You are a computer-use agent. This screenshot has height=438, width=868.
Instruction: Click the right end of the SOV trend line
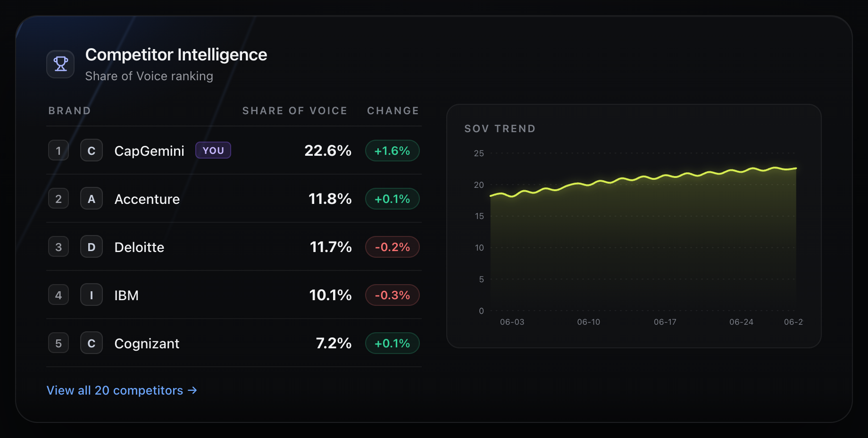pos(796,168)
